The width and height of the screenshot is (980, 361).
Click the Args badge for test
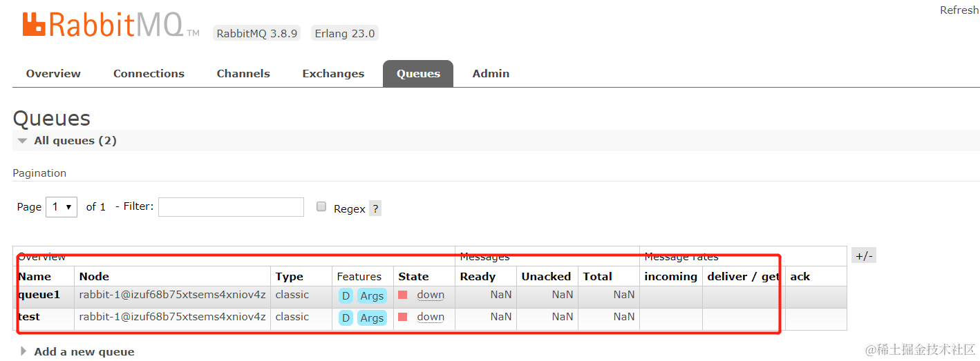372,318
